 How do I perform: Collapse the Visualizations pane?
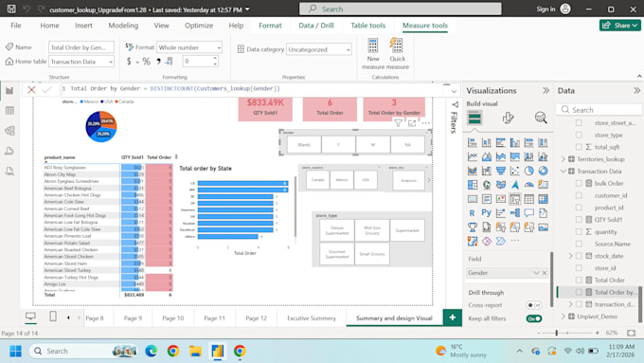(x=546, y=90)
